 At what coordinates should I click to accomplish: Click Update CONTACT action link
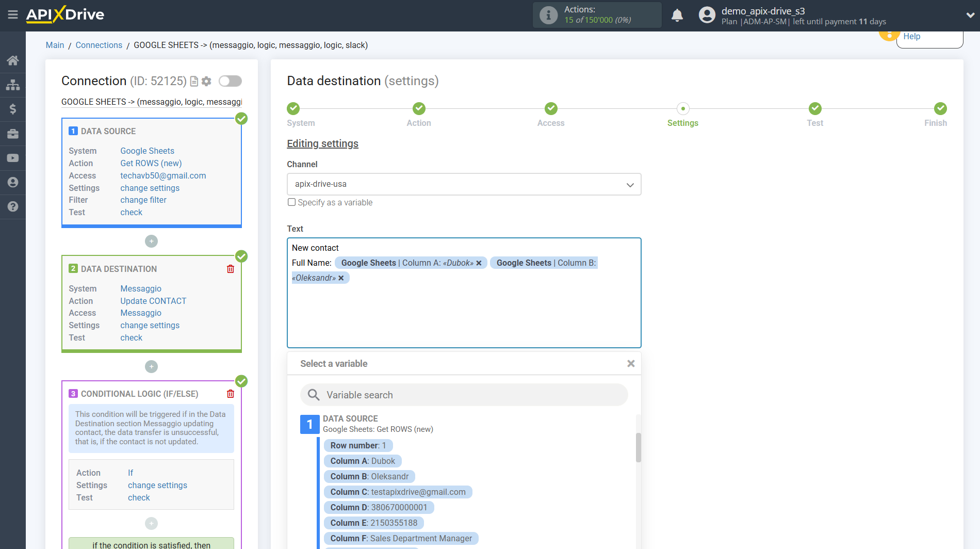[x=153, y=301]
